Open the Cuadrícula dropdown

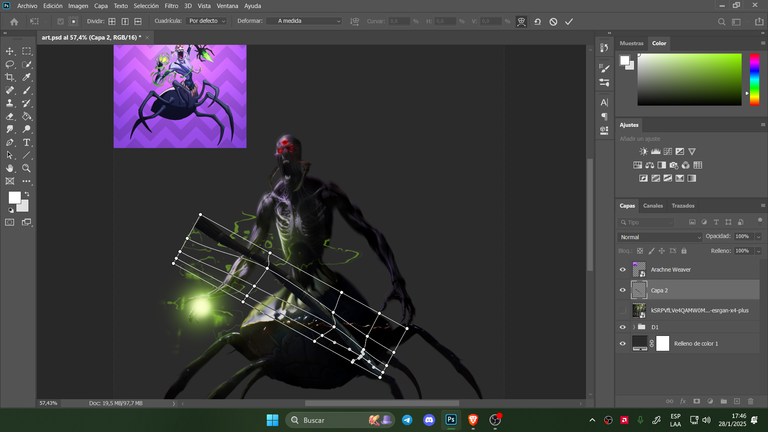tap(207, 21)
